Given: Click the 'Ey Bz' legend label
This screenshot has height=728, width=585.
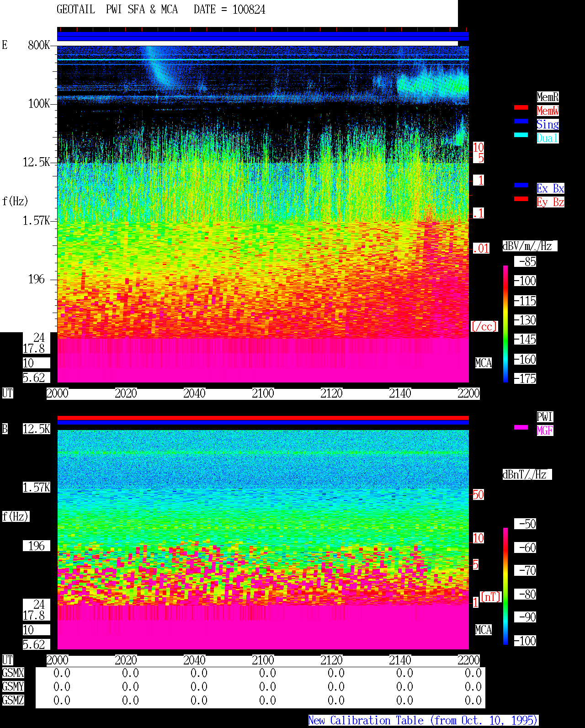Looking at the screenshot, I should [550, 202].
